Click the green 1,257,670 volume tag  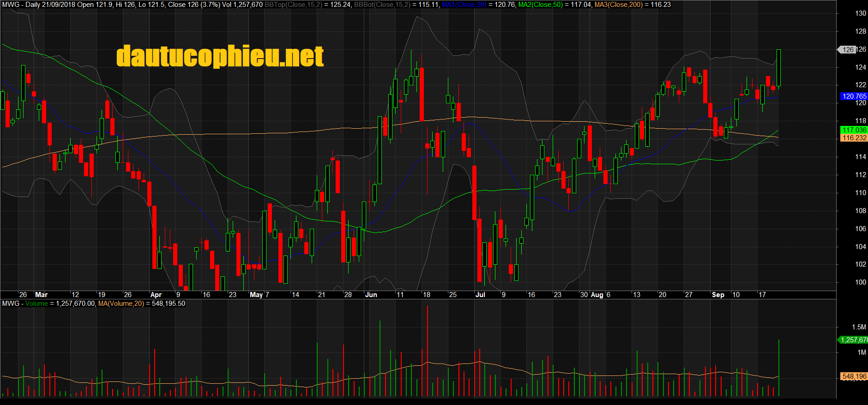coord(854,340)
